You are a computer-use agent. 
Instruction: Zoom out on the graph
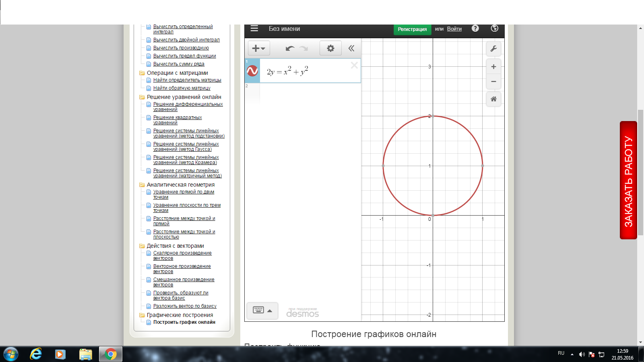493,82
